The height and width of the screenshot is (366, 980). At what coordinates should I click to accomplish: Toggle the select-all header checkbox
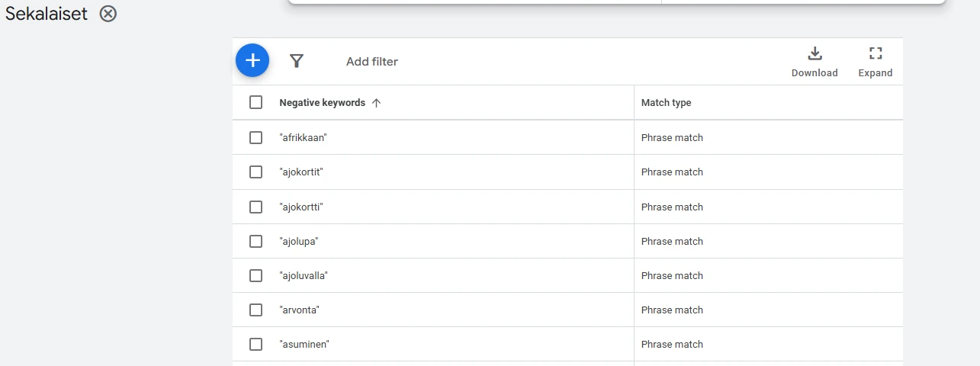point(256,102)
